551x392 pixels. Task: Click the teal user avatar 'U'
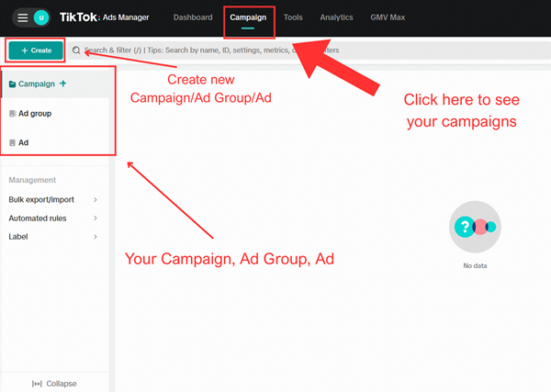pos(41,17)
